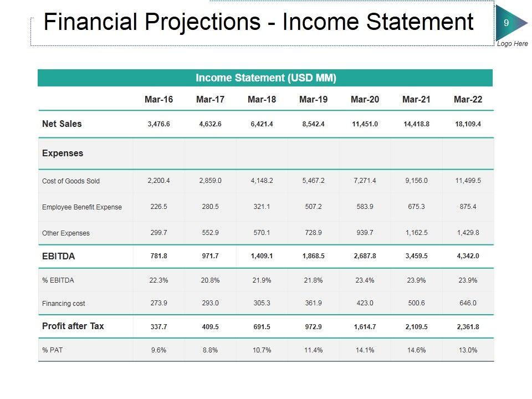532x399 pixels.
Task: Select the Net Sales value 18,109.4
Action: coord(468,124)
